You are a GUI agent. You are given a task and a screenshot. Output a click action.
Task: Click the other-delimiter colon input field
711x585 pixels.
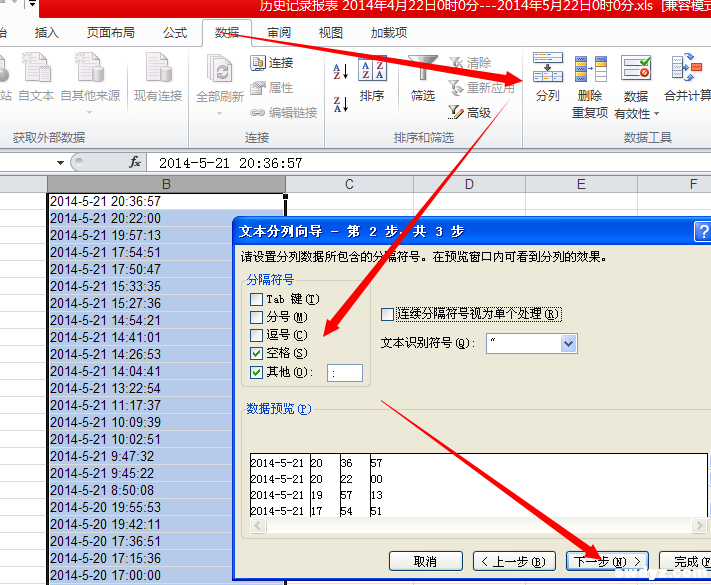pyautogui.click(x=345, y=373)
